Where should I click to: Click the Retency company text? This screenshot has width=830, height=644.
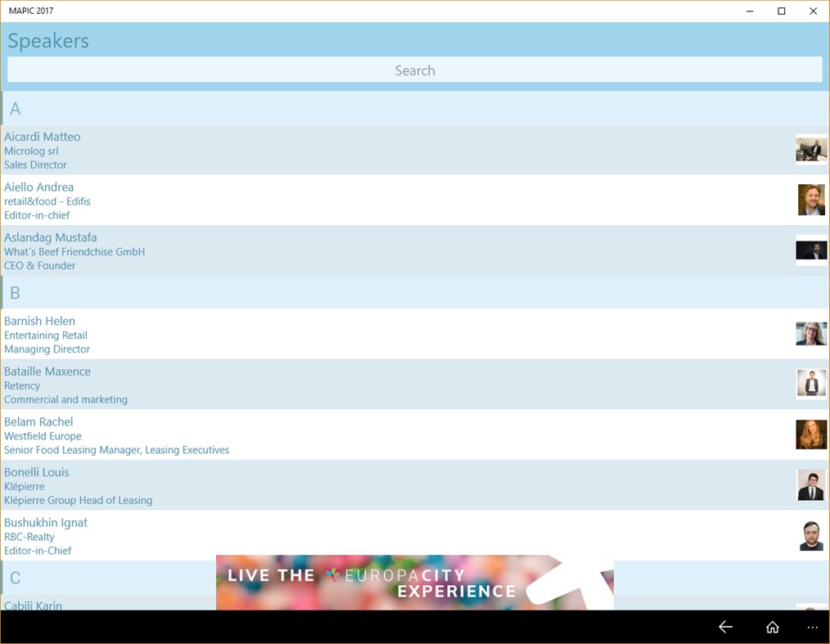click(x=22, y=385)
